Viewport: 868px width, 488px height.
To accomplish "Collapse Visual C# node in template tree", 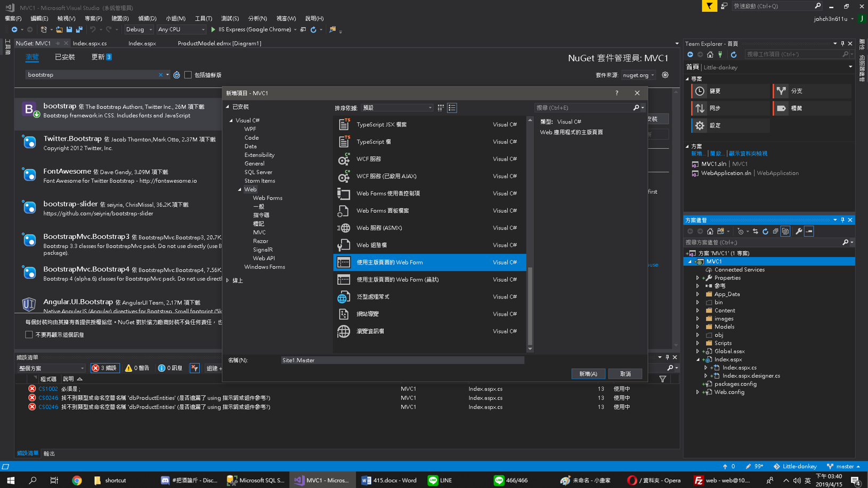I will point(231,121).
